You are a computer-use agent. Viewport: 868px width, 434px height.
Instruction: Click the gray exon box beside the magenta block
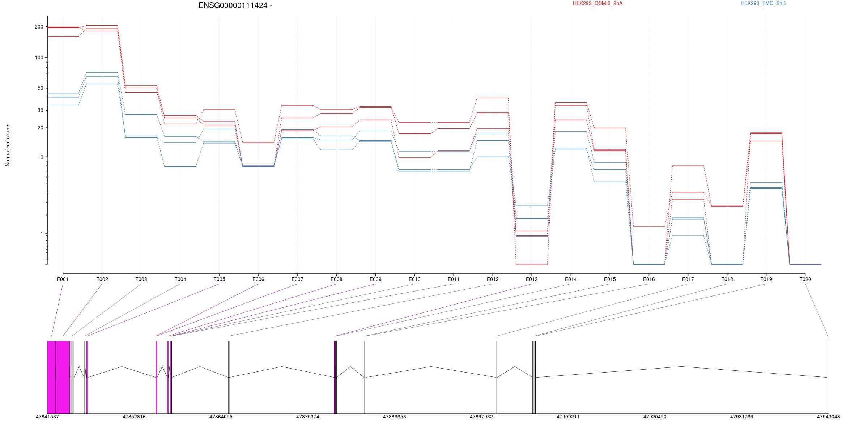(72, 377)
